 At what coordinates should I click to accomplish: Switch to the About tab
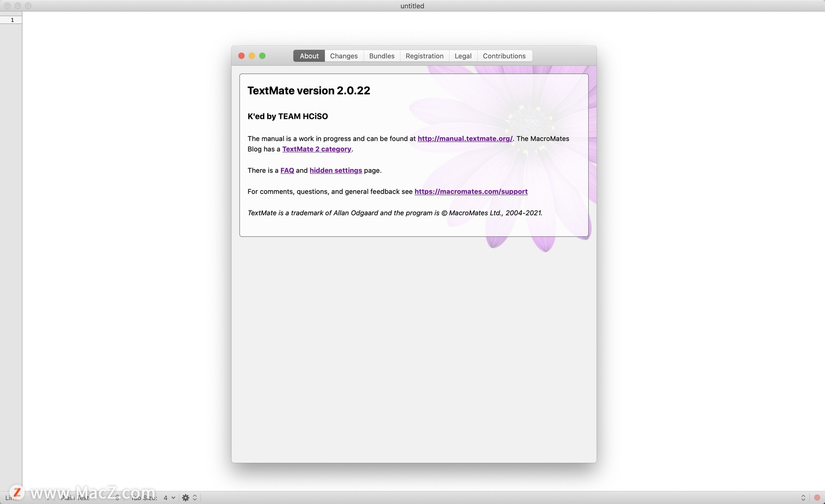309,56
